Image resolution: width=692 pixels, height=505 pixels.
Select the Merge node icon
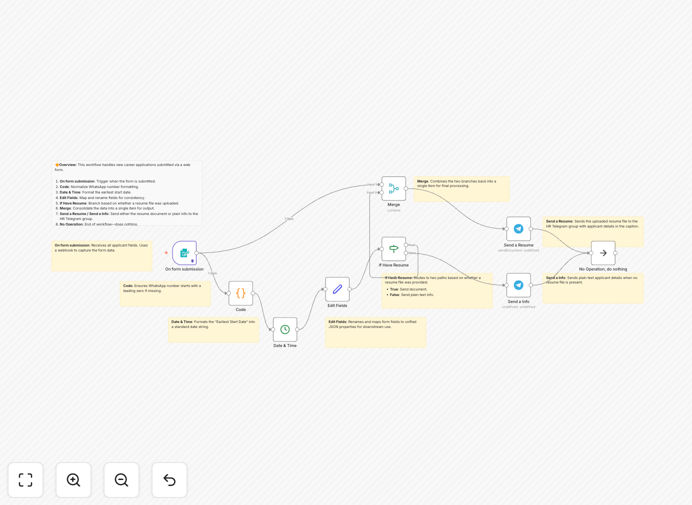click(x=394, y=188)
